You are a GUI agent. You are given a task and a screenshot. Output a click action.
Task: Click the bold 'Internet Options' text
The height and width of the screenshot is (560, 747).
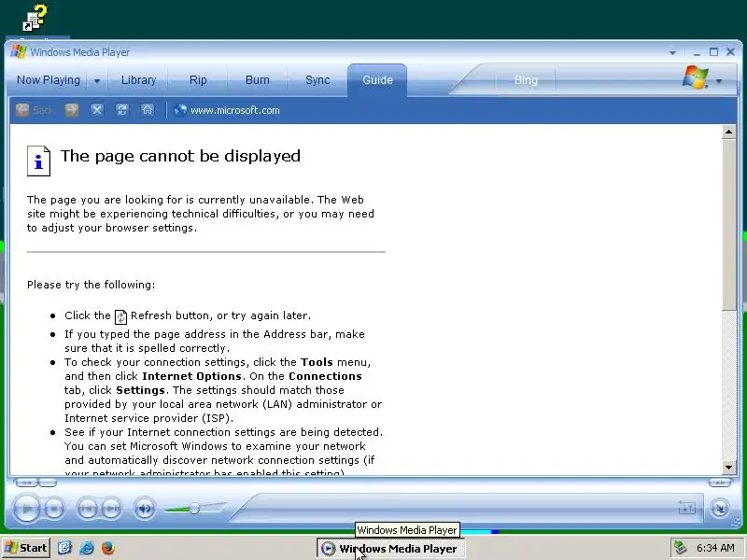(191, 376)
